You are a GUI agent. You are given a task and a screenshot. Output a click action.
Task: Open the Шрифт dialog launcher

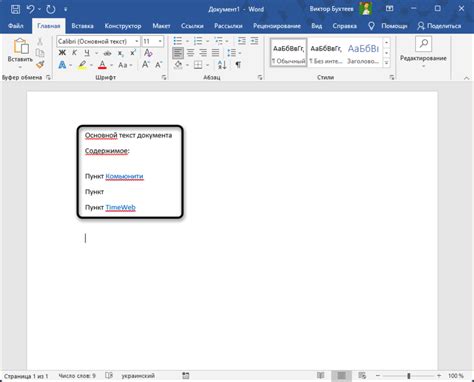(x=164, y=77)
